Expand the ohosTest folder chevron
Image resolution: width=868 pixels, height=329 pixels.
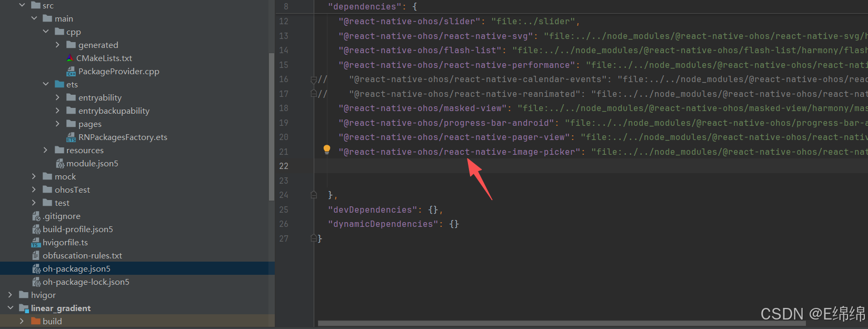[34, 190]
